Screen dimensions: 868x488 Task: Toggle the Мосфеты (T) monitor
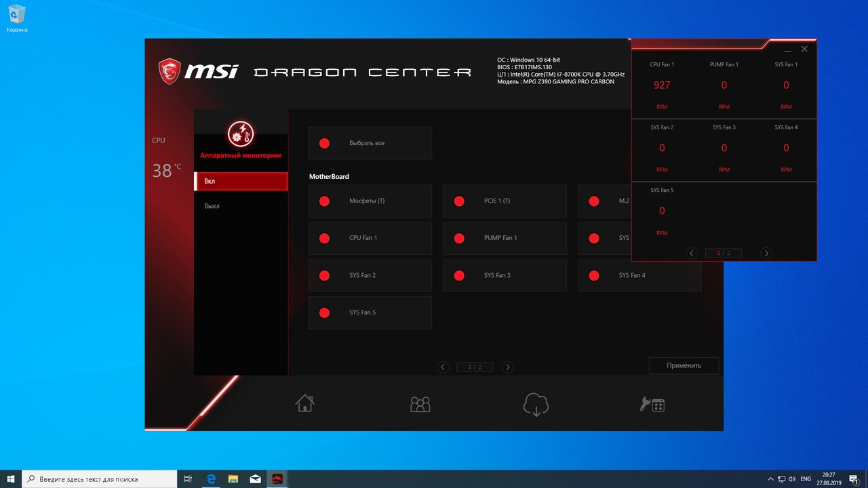[x=370, y=201]
